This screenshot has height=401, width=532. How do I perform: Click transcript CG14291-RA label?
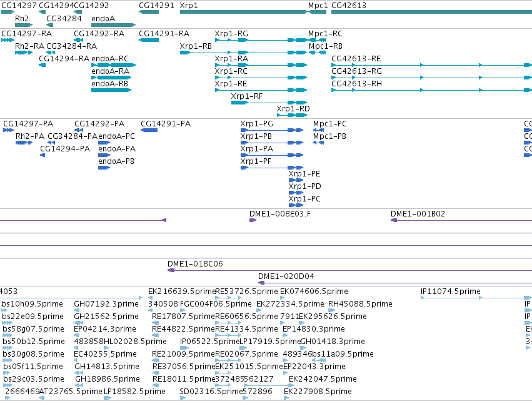(x=164, y=34)
